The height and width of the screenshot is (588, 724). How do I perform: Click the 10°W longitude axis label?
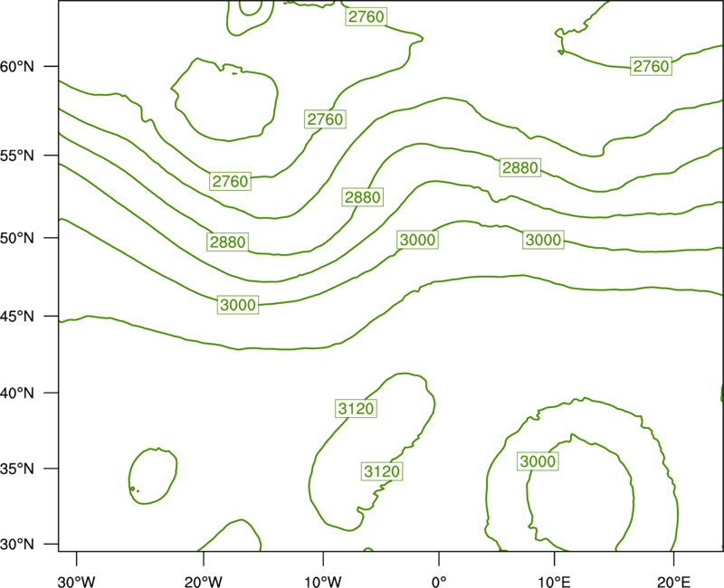[323, 582]
